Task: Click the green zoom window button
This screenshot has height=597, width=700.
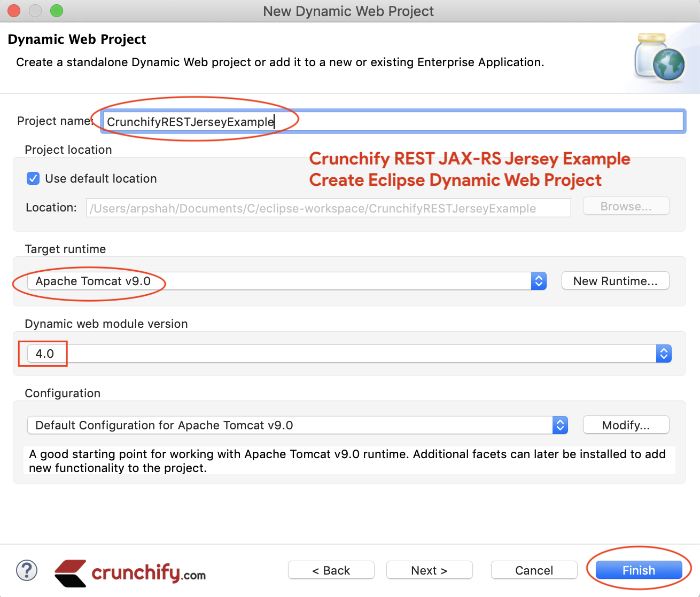Action: coord(56,11)
